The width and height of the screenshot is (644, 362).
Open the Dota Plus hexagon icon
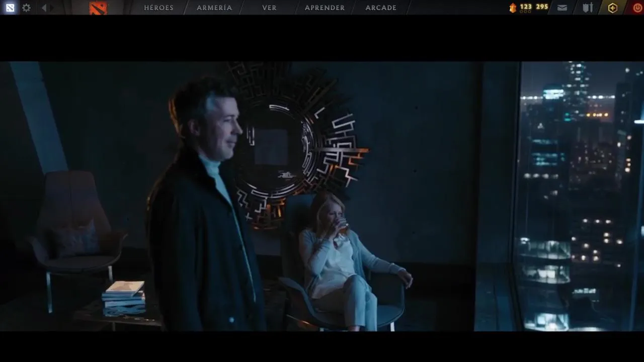point(612,8)
